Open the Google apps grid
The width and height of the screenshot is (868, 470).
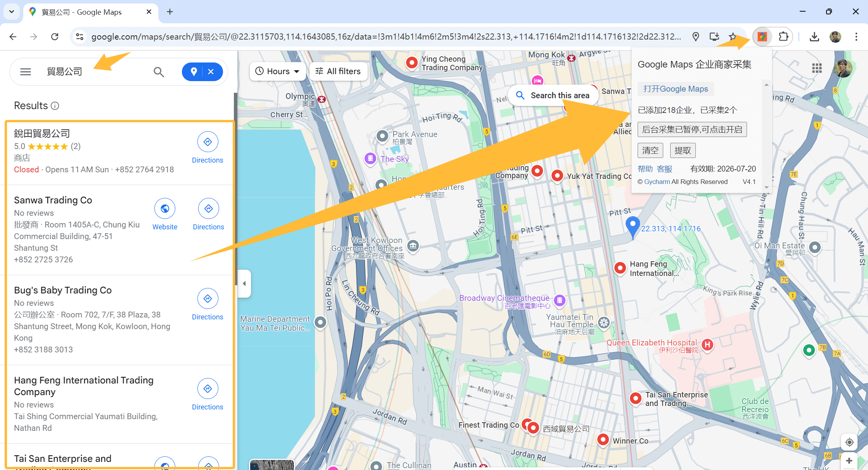[817, 69]
